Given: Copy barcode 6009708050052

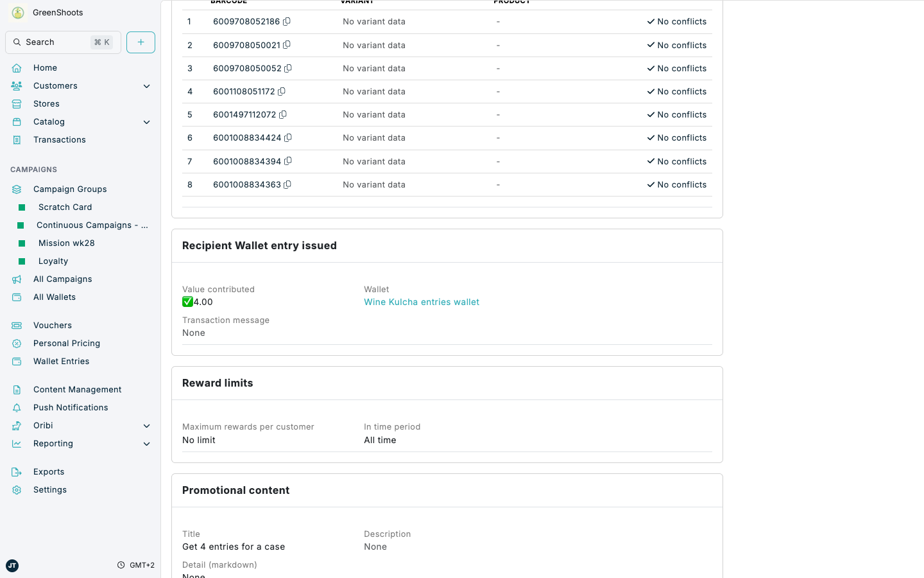Looking at the screenshot, I should coord(288,69).
